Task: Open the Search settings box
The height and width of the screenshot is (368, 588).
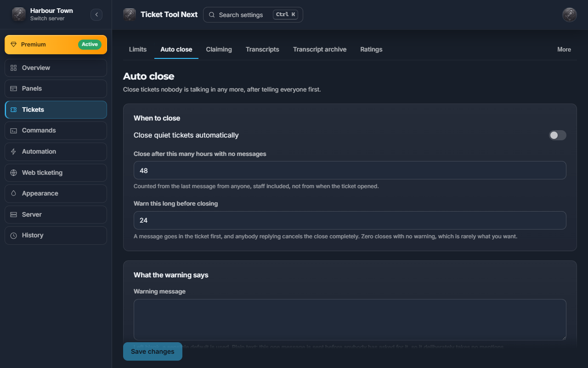Action: [253, 15]
